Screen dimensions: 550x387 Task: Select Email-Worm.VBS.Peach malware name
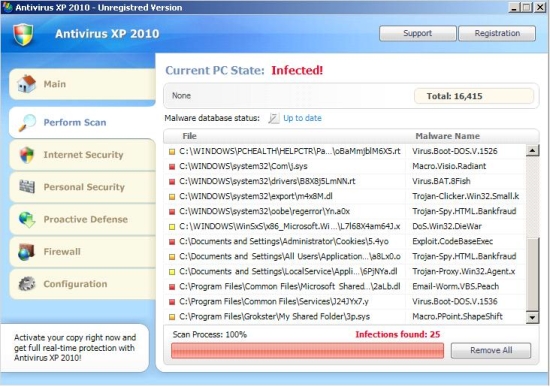[x=455, y=287]
